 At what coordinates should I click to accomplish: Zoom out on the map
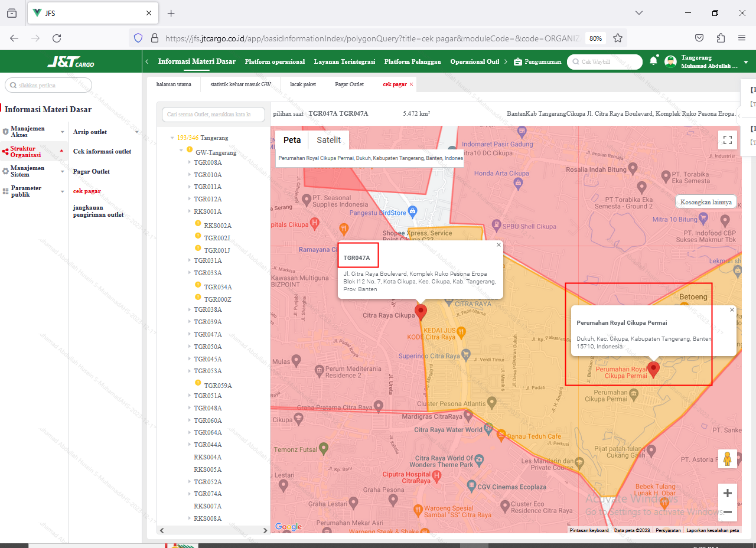(x=728, y=511)
